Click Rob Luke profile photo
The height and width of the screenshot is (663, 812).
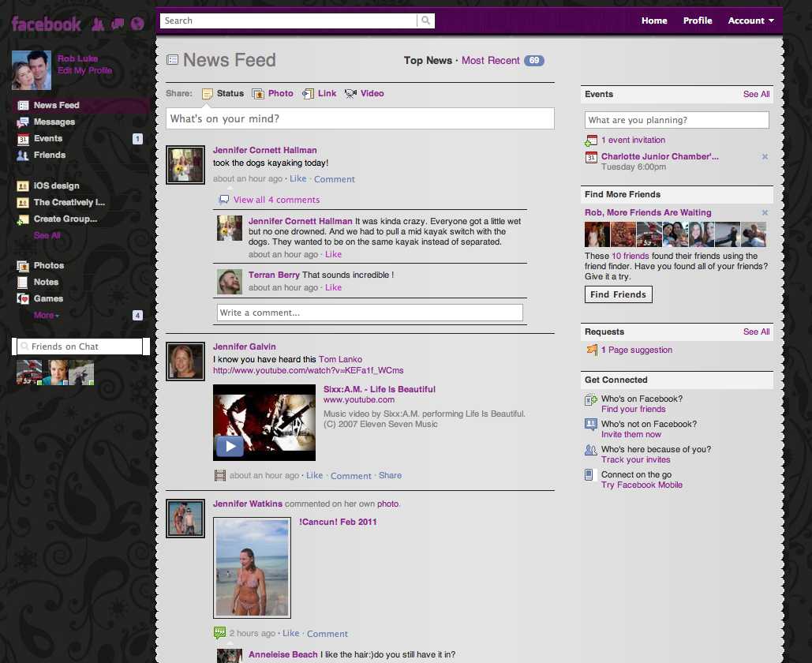(32, 70)
